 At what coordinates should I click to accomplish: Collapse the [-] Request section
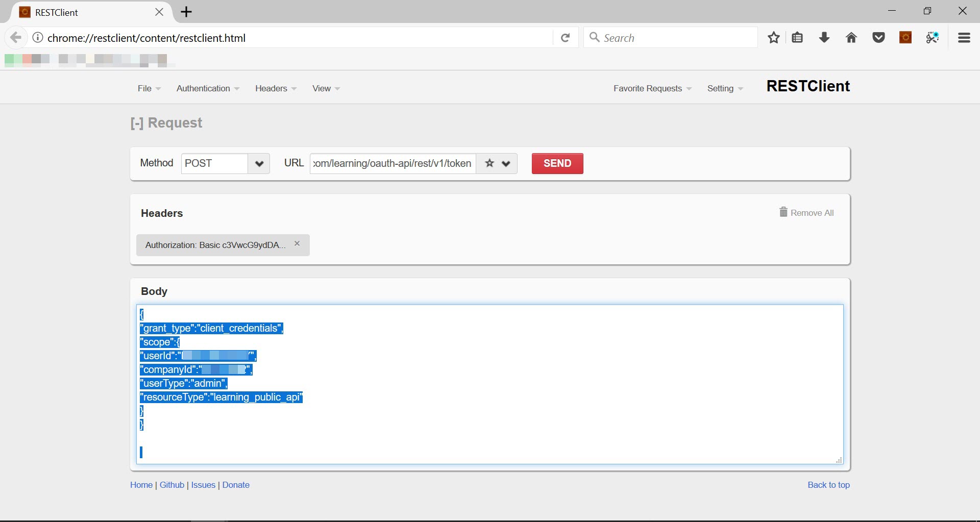(x=166, y=123)
